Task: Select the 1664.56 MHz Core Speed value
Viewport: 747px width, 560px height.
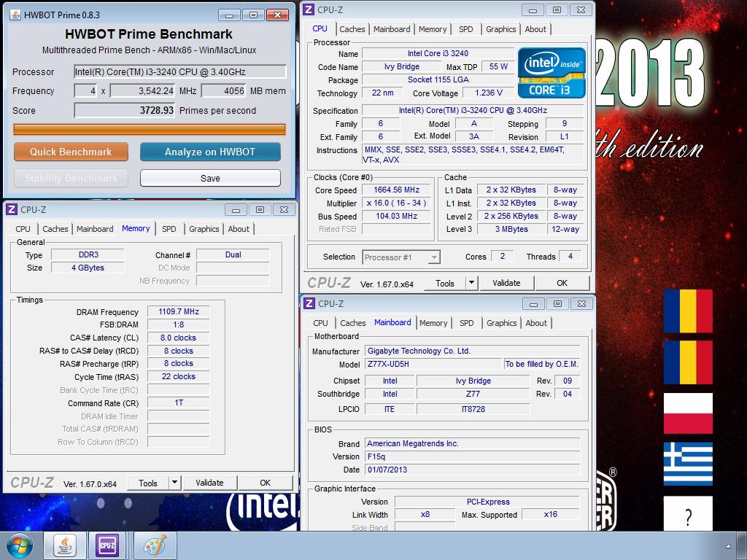Action: pos(396,190)
